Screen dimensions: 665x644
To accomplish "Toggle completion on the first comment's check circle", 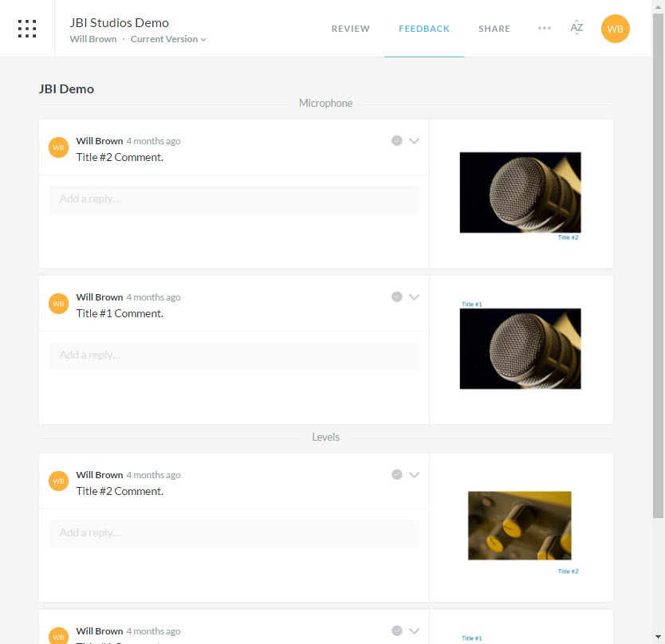I will coord(396,140).
